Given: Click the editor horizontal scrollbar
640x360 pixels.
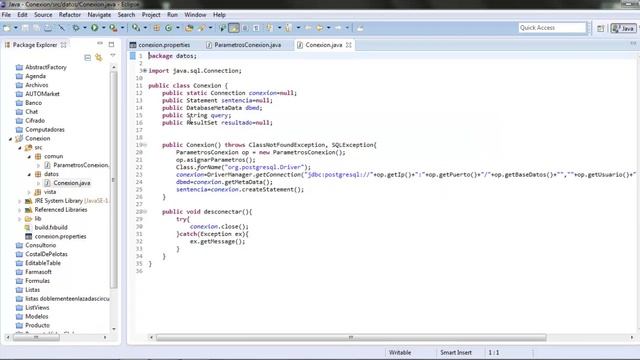Looking at the screenshot, I should coord(351,338).
